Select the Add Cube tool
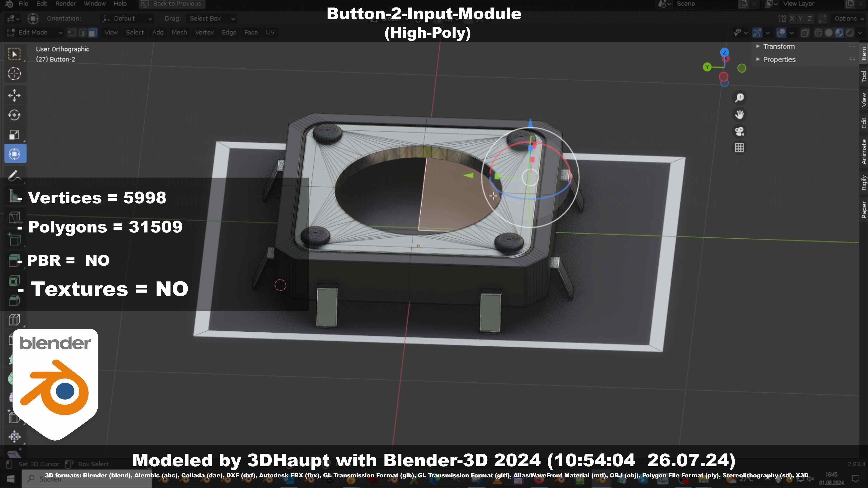The height and width of the screenshot is (488, 868). click(x=14, y=239)
